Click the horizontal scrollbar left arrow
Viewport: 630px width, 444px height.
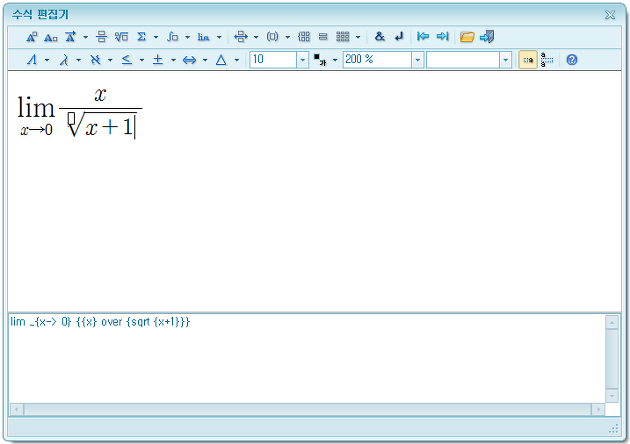16,409
